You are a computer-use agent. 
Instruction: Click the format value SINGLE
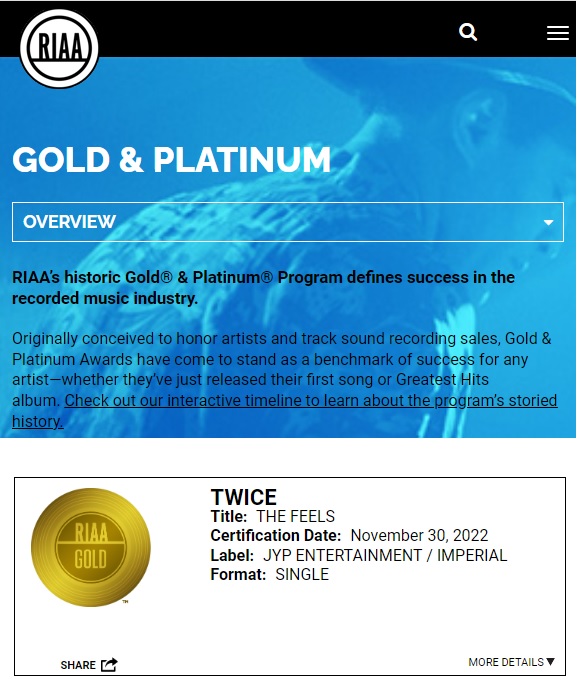[x=302, y=575]
